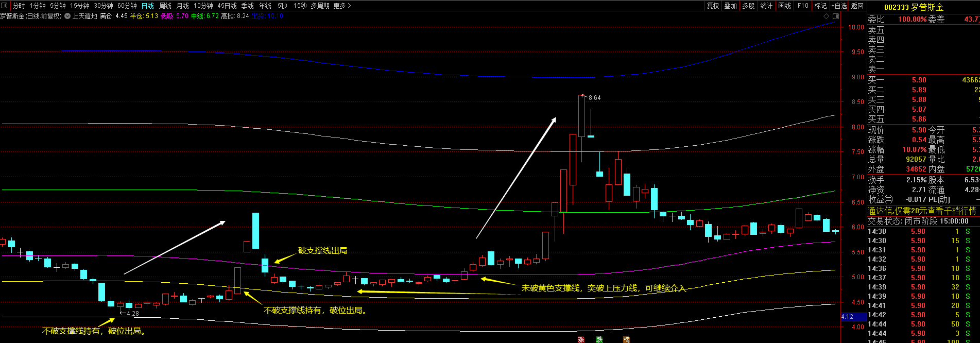
Task: Switch to the 分时 intraday view
Action: click(x=19, y=6)
